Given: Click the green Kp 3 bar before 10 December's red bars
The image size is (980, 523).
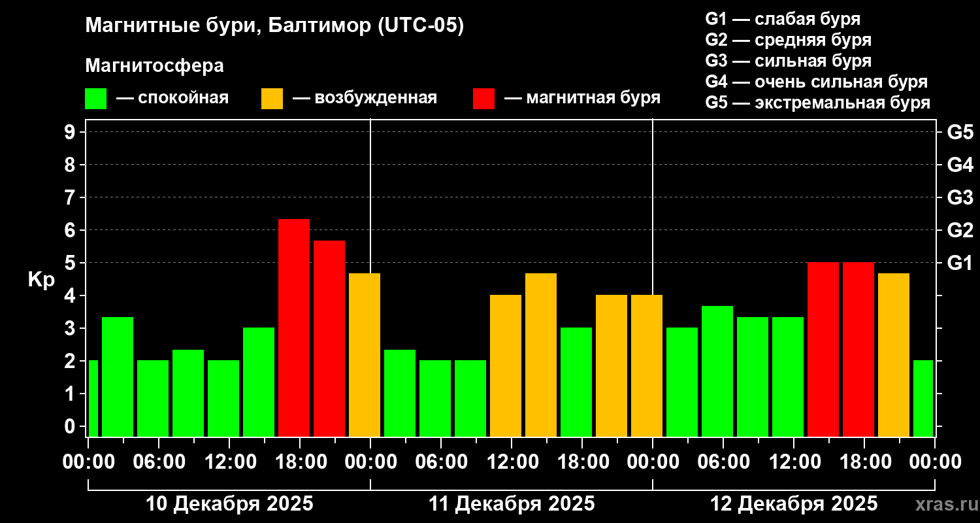Looking at the screenshot, I should click(x=259, y=382).
